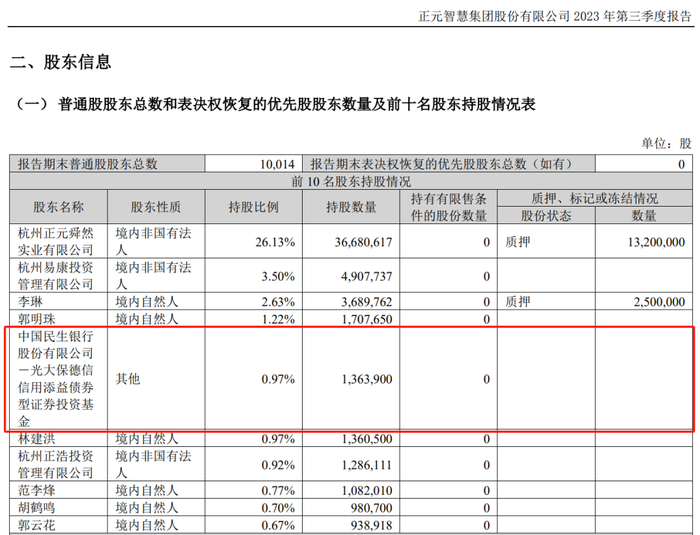This screenshot has width=700, height=535.
Task: Click shareholder name 杭州正浩投资管理有限公司
Action: tap(56, 464)
